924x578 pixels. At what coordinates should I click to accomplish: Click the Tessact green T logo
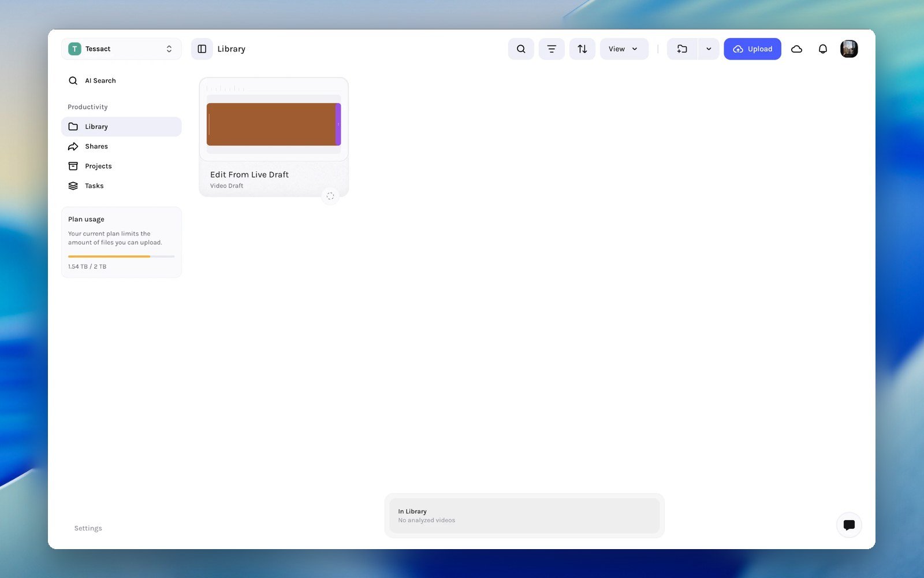74,49
